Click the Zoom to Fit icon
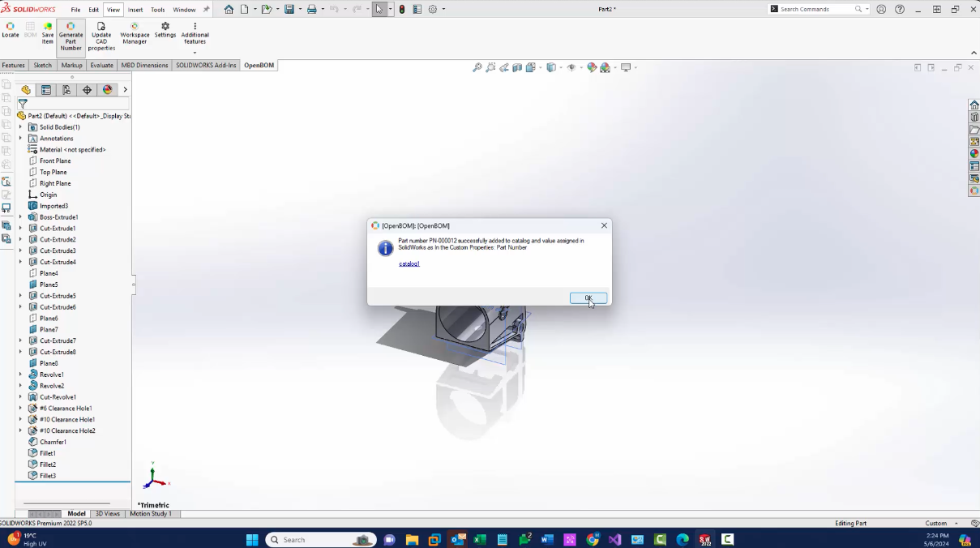The image size is (980, 548). pyautogui.click(x=477, y=68)
